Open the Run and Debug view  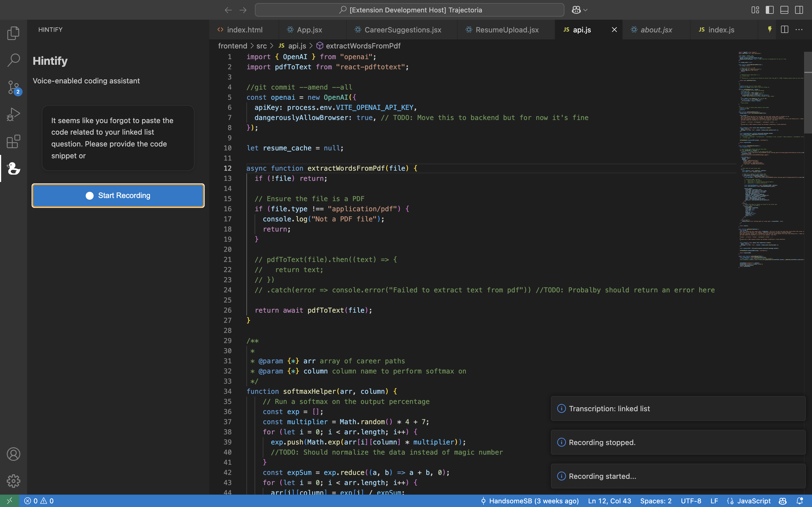click(x=14, y=114)
